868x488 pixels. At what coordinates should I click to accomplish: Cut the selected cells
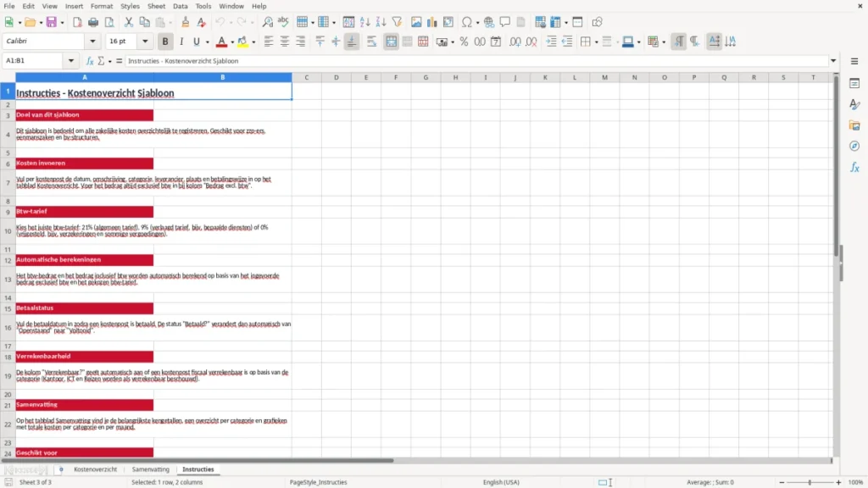click(x=129, y=22)
